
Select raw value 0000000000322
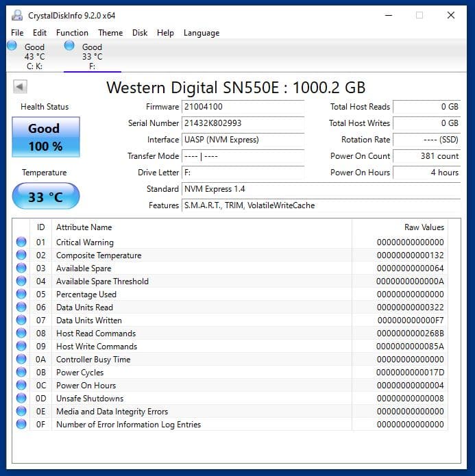pyautogui.click(x=411, y=308)
